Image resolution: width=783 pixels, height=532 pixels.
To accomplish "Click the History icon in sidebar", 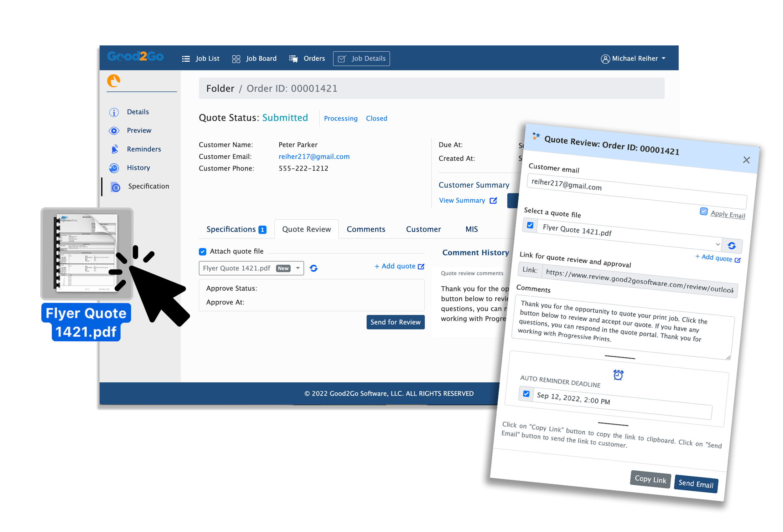I will coord(114,167).
